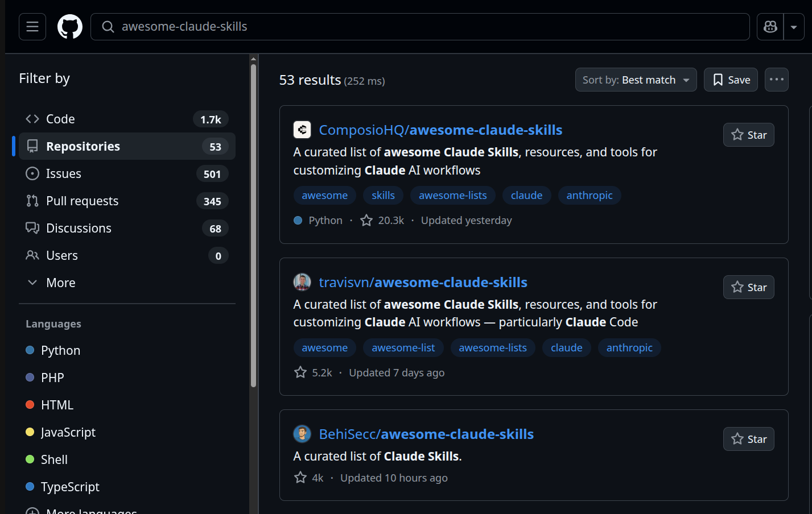Expand the Copilot dropdown arrow
This screenshot has width=812, height=514.
[x=794, y=27]
